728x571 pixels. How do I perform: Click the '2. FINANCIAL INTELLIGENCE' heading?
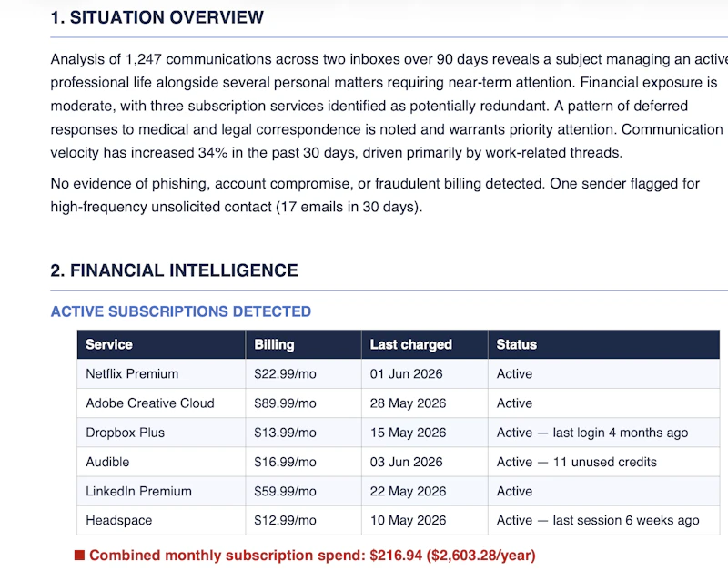(x=174, y=270)
